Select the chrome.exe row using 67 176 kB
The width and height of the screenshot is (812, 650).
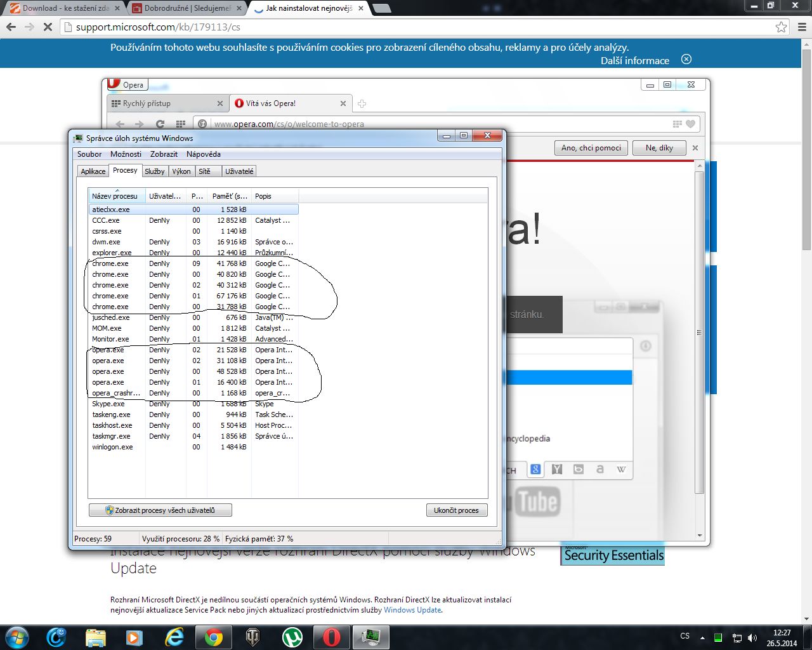point(193,296)
